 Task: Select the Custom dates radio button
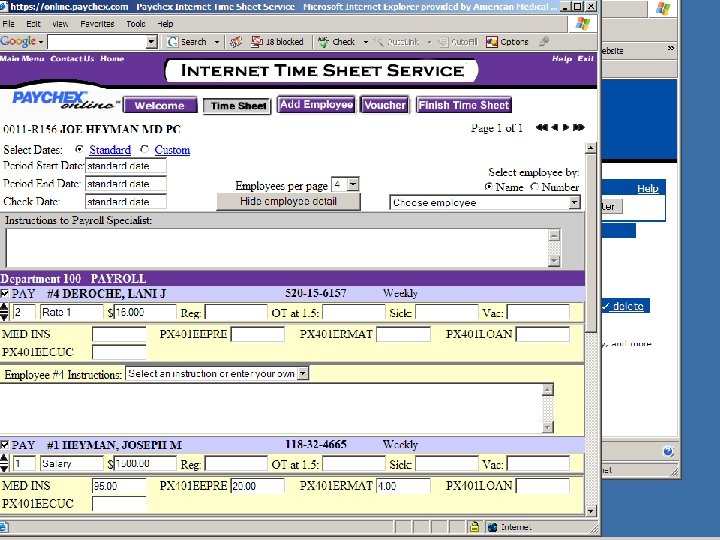145,149
